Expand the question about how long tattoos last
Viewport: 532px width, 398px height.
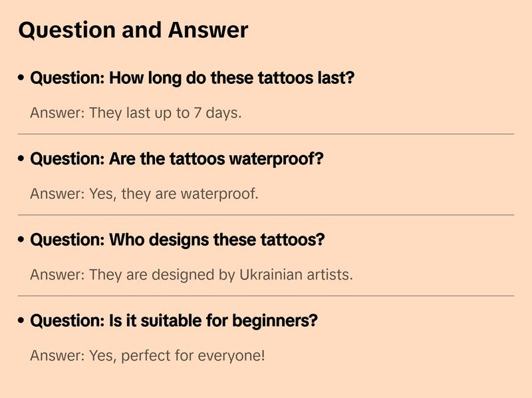192,79
